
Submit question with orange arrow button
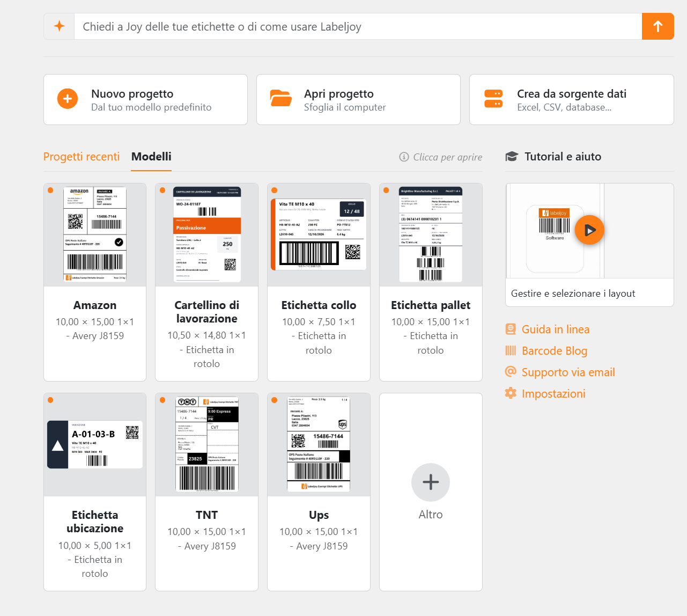tap(658, 26)
